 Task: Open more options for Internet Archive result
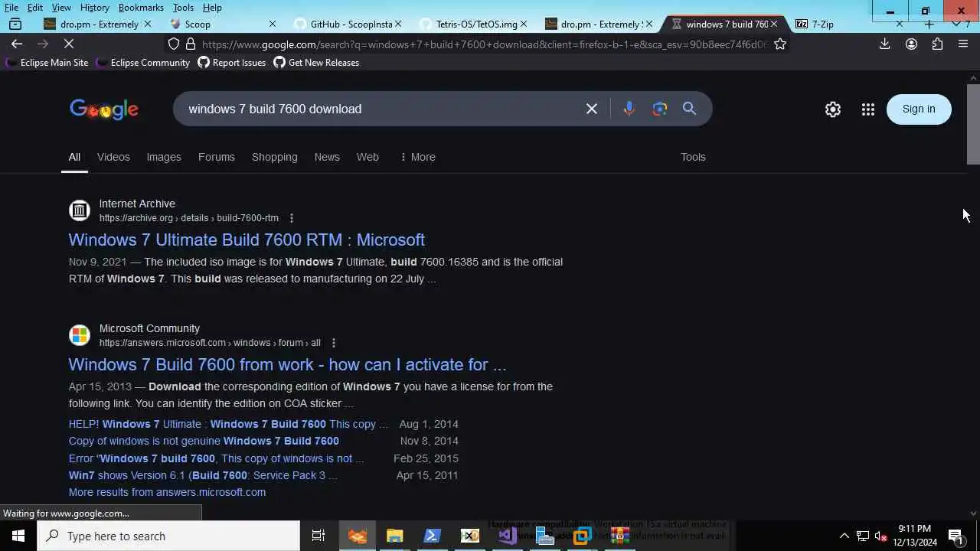(291, 218)
